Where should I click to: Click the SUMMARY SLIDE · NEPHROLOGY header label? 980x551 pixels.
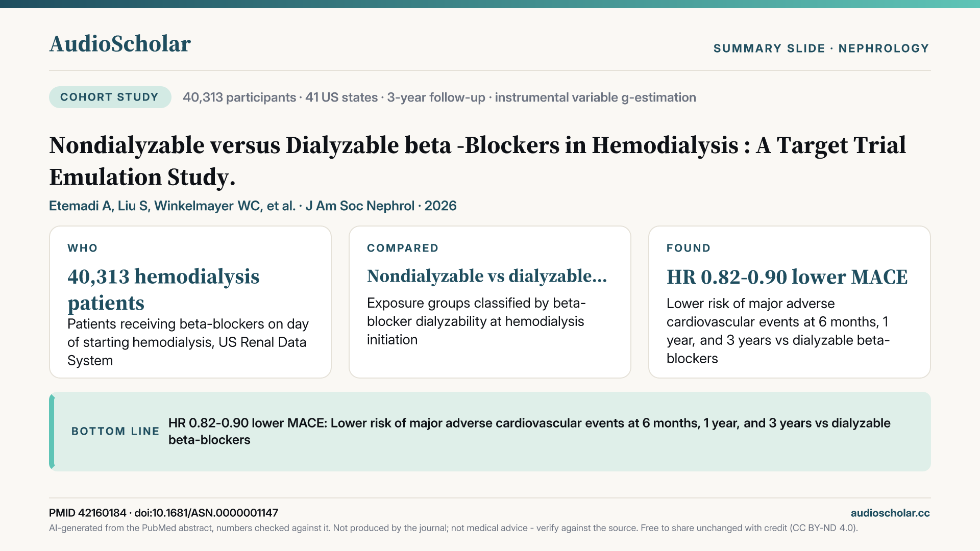point(821,48)
